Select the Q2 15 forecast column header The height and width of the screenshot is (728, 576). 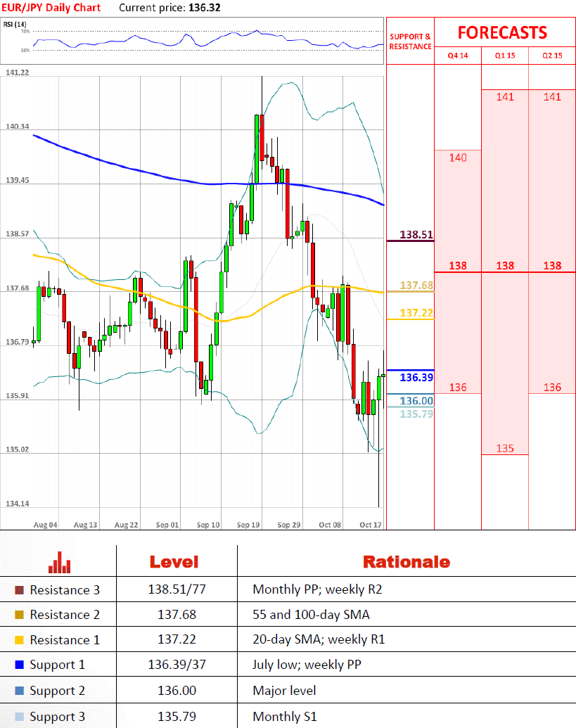(x=552, y=56)
